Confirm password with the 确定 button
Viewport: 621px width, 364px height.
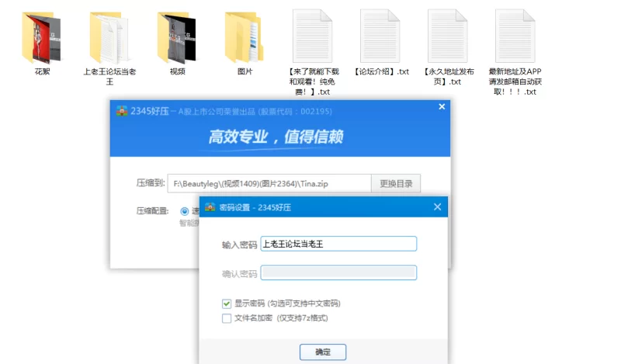323,352
